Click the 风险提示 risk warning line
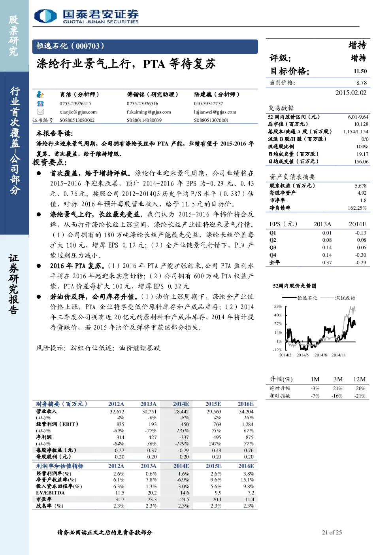The image size is (392, 555). 98,348
